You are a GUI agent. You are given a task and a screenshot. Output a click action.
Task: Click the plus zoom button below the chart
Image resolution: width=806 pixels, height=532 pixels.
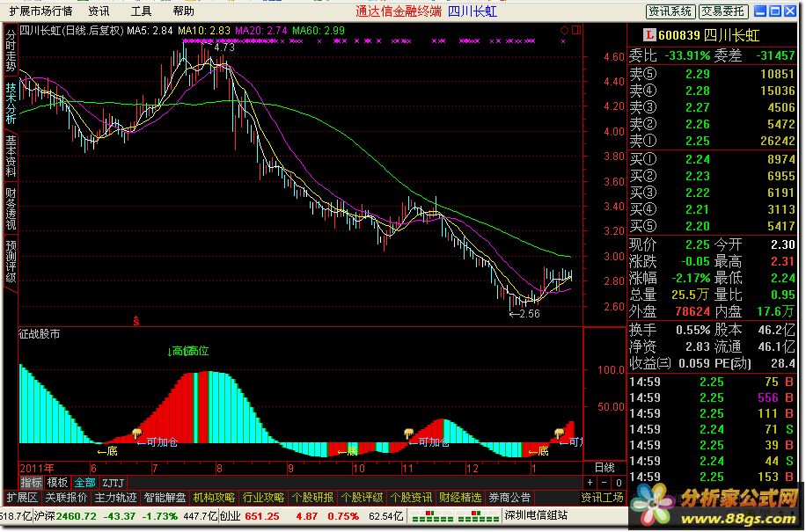tap(590, 483)
